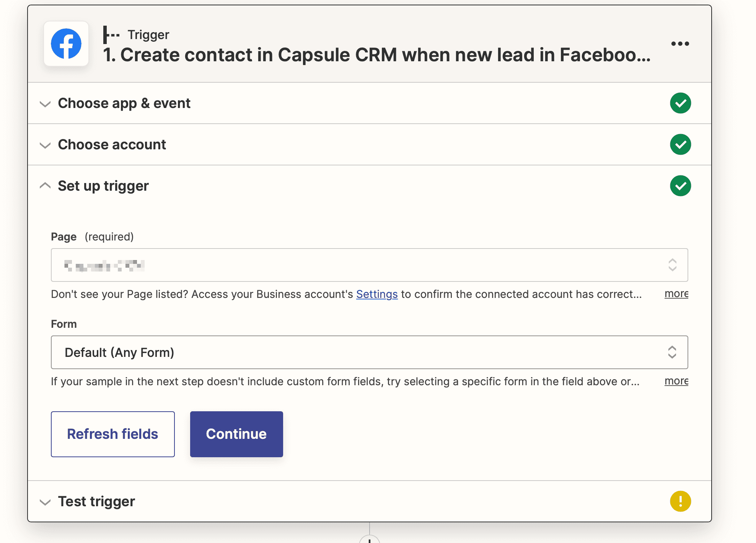
Task: Click green checkmark beside Choose account
Action: click(680, 145)
